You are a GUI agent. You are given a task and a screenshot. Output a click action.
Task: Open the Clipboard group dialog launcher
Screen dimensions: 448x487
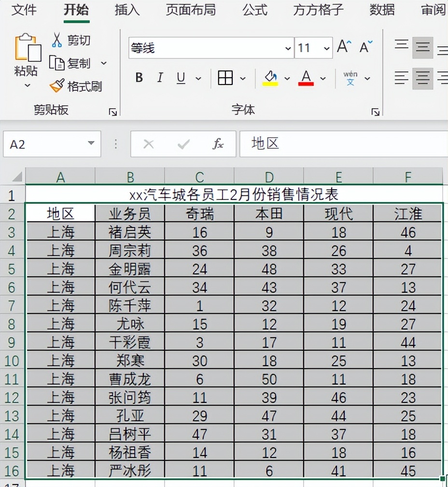tap(112, 112)
